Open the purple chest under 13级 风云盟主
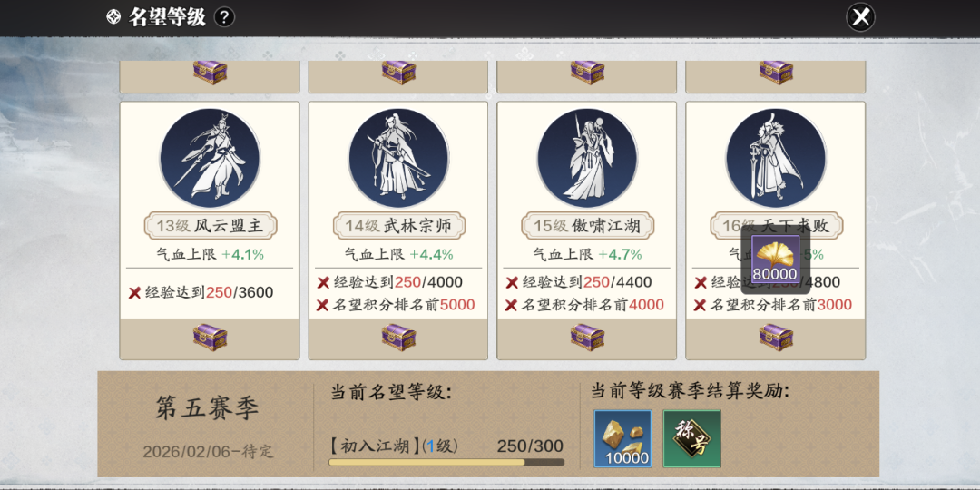 pyautogui.click(x=210, y=338)
